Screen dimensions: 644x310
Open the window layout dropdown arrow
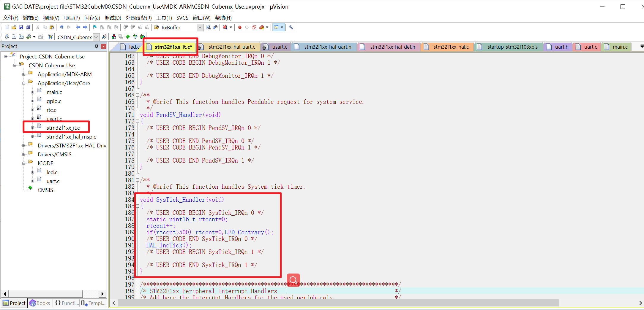coord(282,27)
